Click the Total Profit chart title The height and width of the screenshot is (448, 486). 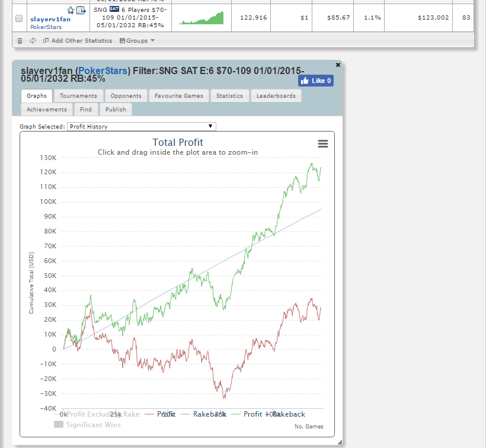pyautogui.click(x=178, y=142)
